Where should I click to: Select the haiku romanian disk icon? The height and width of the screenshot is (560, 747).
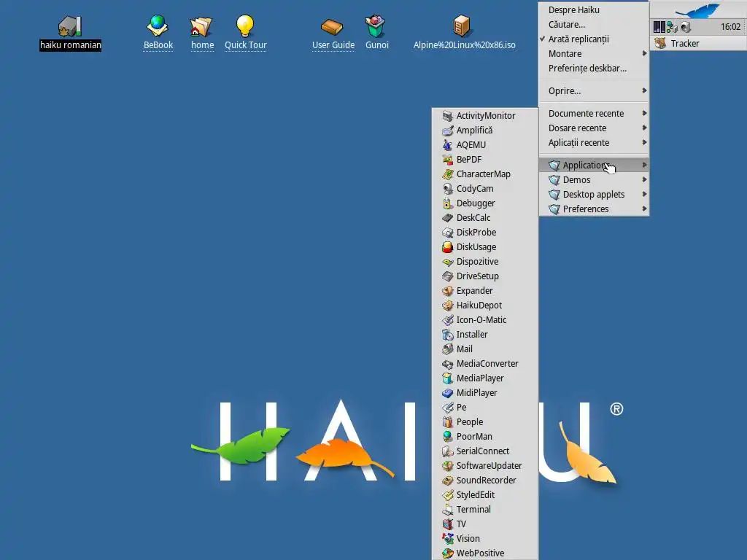point(70,32)
